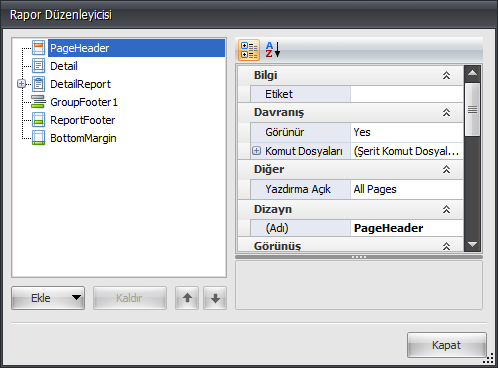Select the GroupFooter1 tree item
Image resolution: width=498 pixels, height=368 pixels.
click(x=84, y=102)
